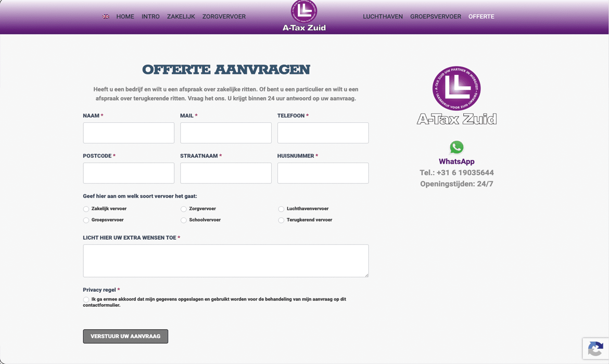Screen dimensions: 609x364
Task: Select the Zorgvervoer radio button
Action: point(183,209)
